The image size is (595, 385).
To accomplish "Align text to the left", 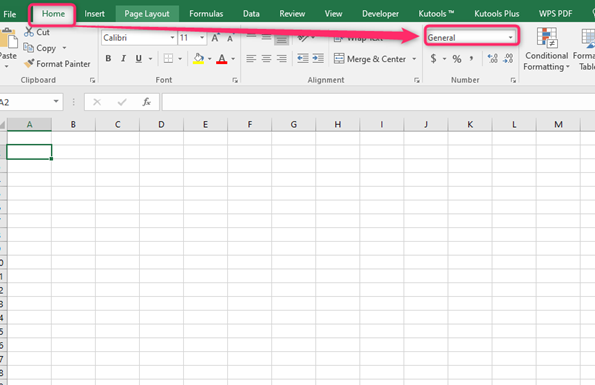I will pos(251,58).
